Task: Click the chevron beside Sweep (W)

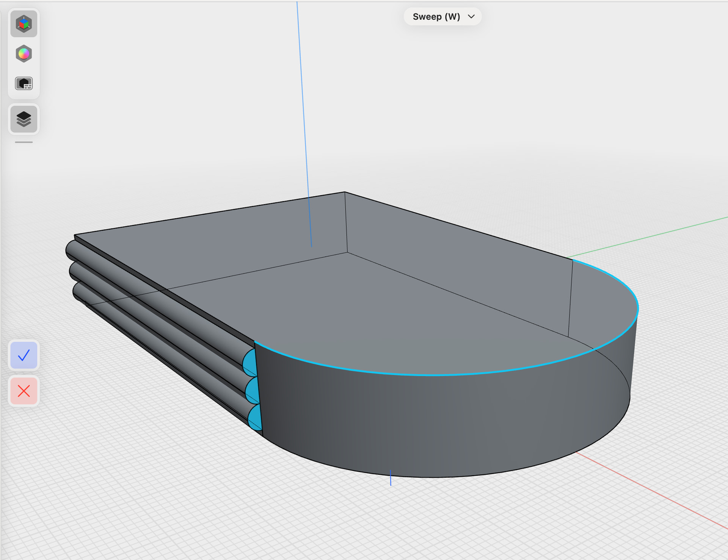Action: click(x=471, y=17)
